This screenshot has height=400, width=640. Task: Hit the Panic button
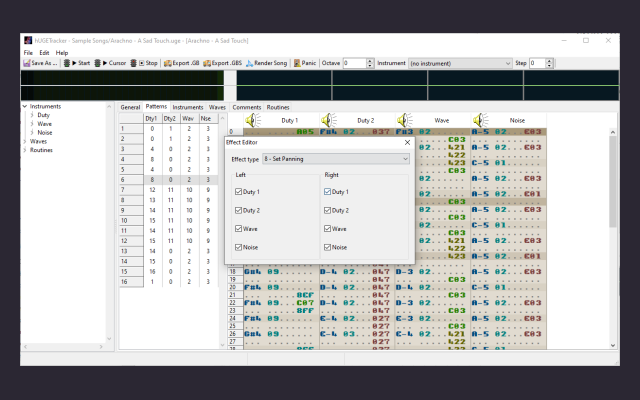coord(304,63)
